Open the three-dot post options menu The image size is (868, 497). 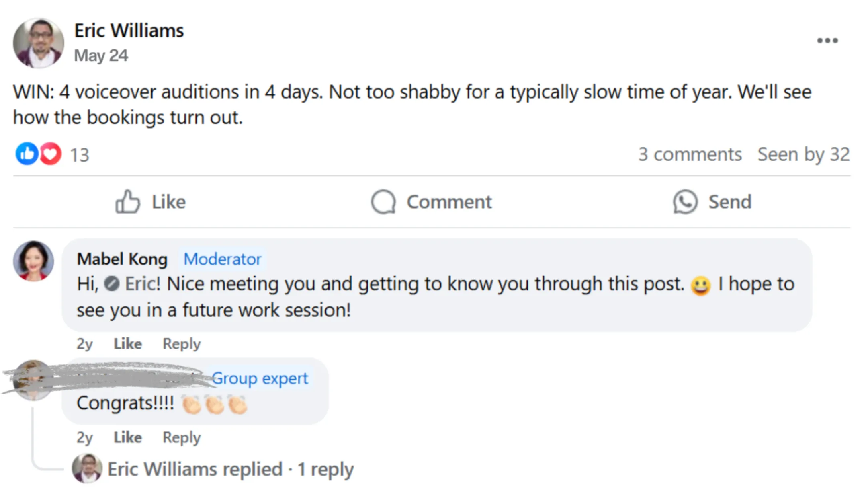tap(827, 41)
